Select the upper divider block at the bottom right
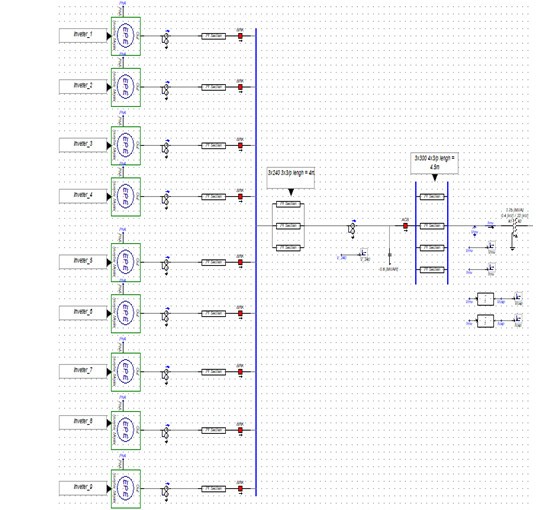The height and width of the screenshot is (510, 557). 485,299
